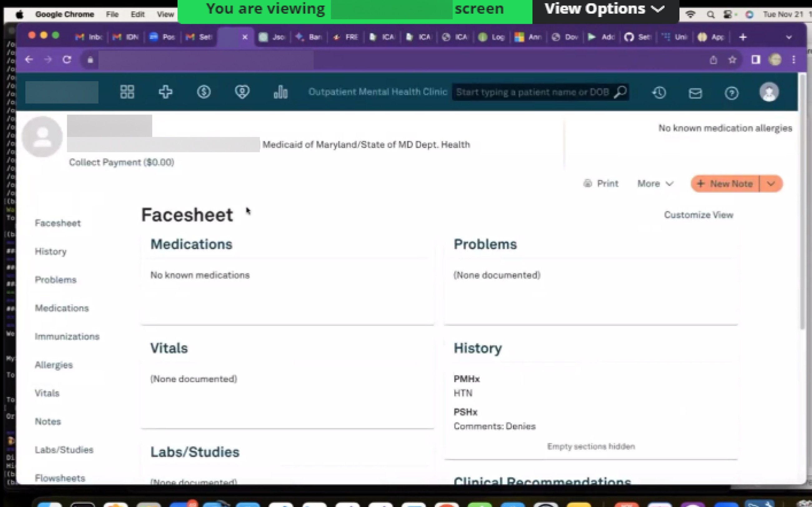
Task: Open the user profile avatar in the header
Action: 769,92
